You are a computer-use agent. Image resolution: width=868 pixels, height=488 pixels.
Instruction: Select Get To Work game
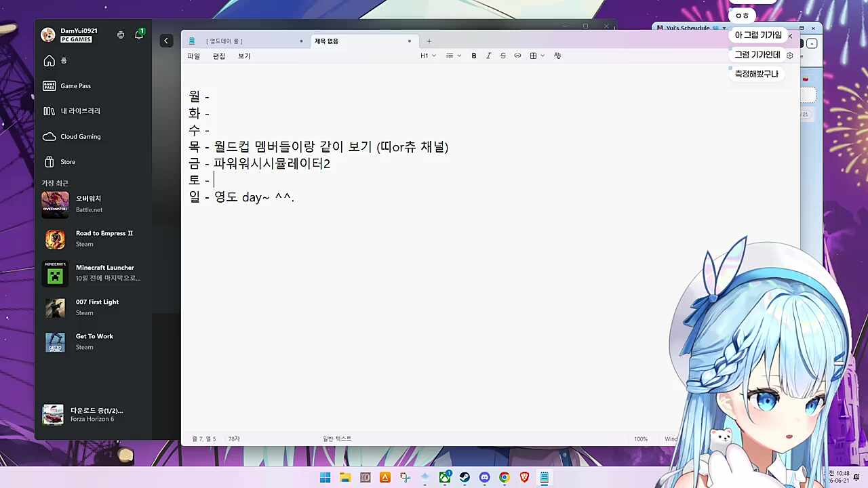coord(93,342)
